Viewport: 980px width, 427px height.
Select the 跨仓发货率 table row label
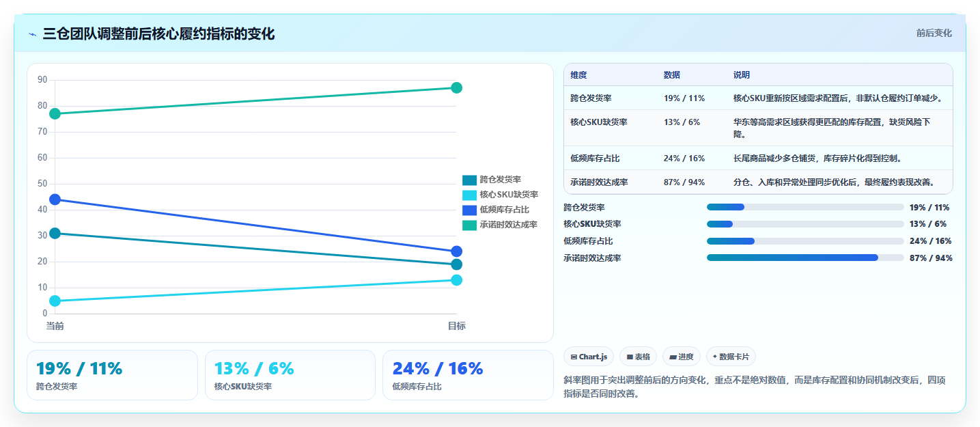point(591,98)
